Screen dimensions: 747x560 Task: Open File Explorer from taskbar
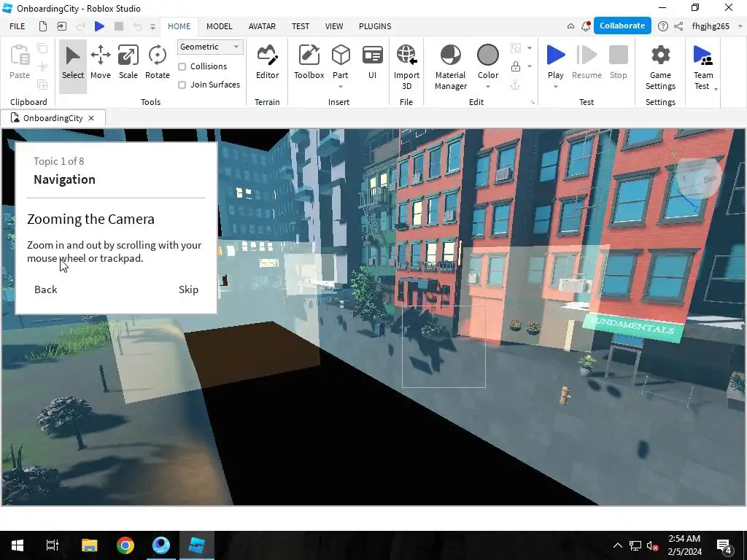pos(89,545)
